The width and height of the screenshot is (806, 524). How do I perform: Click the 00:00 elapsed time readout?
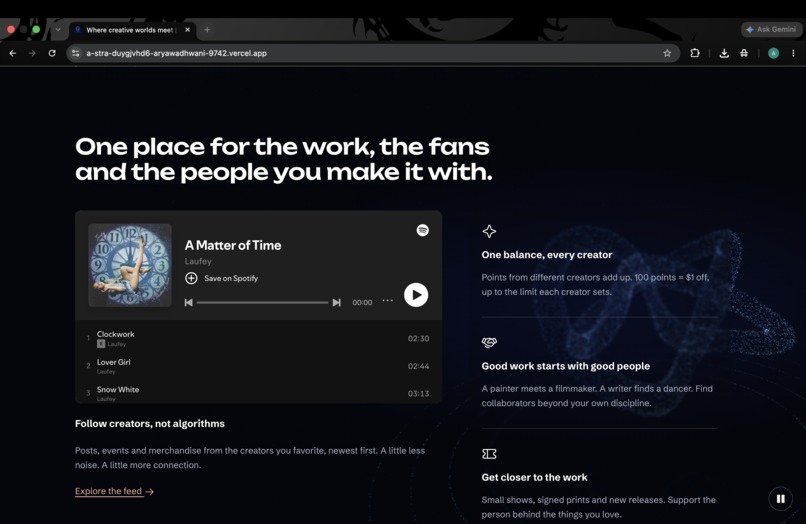tap(362, 302)
